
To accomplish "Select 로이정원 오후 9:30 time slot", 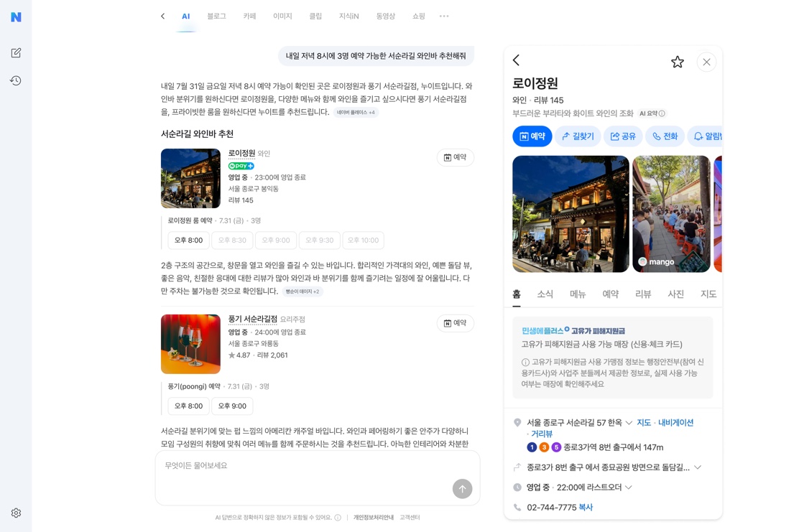I will click(x=320, y=241).
